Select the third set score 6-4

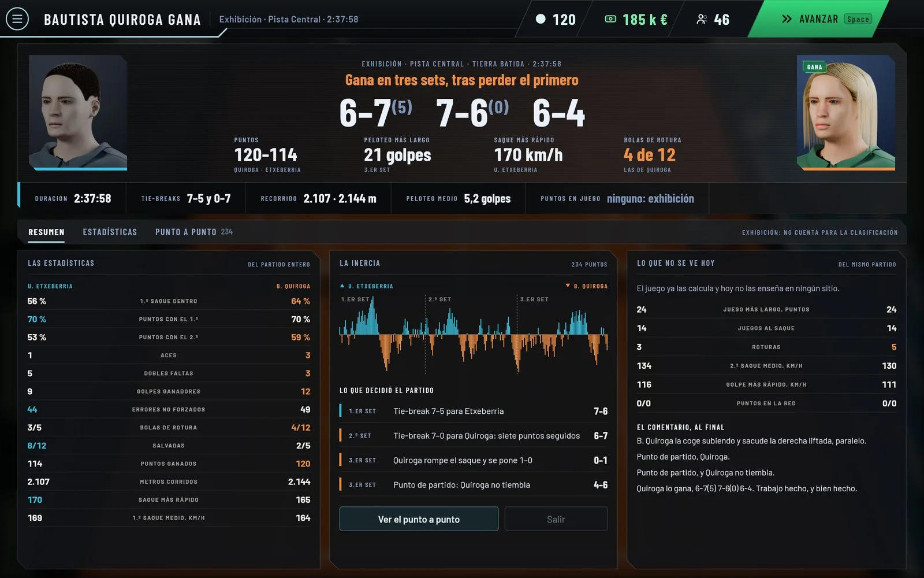[558, 113]
